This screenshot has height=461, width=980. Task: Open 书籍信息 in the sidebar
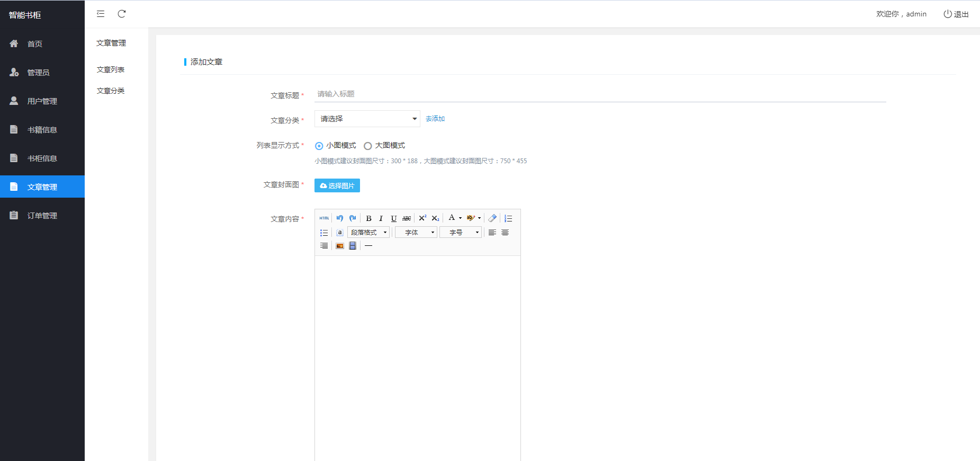click(42, 130)
